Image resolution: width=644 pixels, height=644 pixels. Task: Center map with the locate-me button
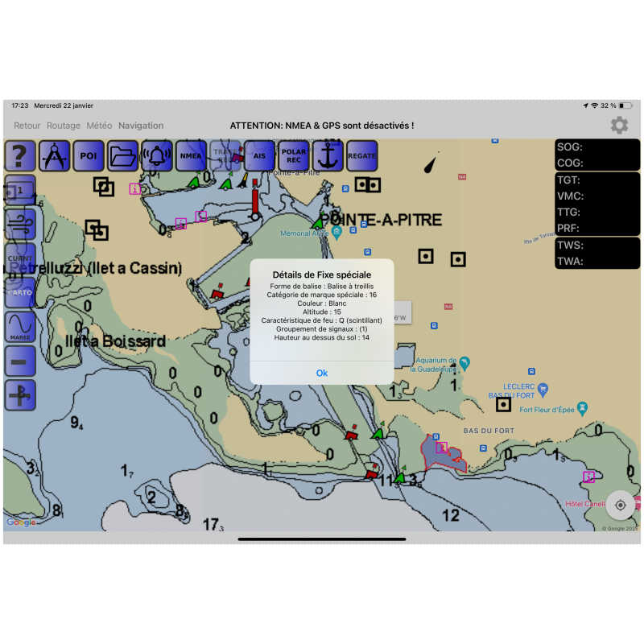pyautogui.click(x=620, y=506)
